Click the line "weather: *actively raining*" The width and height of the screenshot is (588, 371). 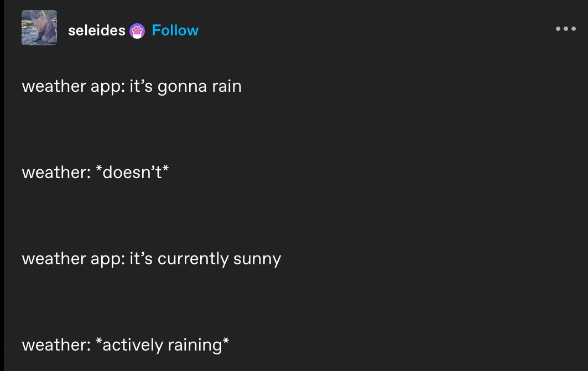pyautogui.click(x=125, y=346)
